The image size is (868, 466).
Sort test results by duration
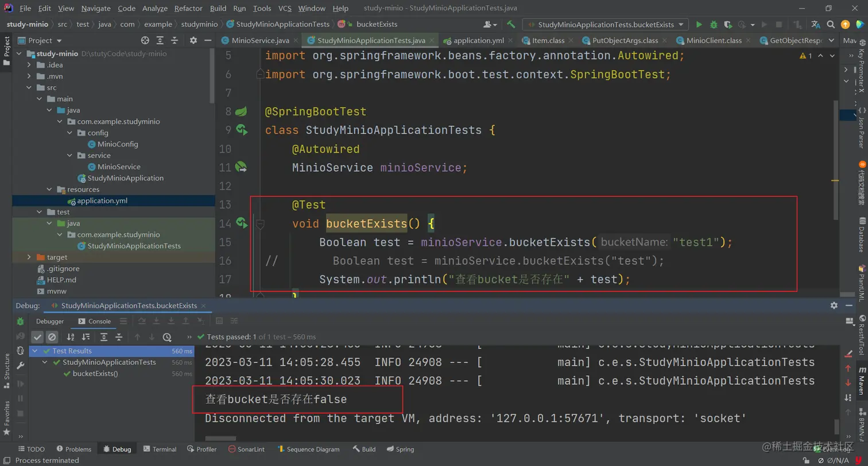pyautogui.click(x=86, y=337)
